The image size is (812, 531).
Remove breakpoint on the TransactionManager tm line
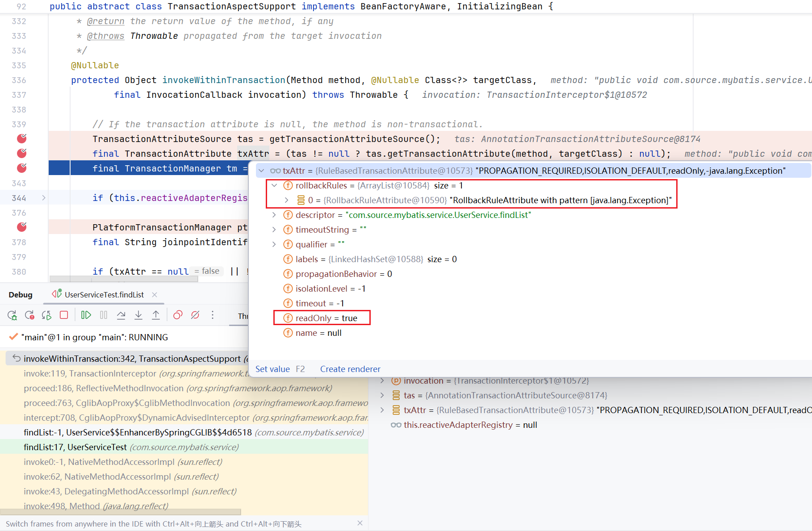pos(21,168)
